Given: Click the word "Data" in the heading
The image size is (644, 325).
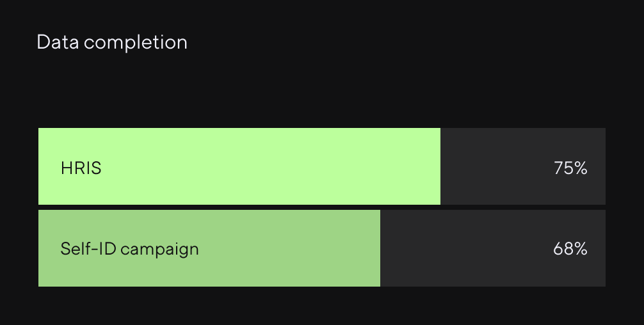Looking at the screenshot, I should (x=58, y=42).
